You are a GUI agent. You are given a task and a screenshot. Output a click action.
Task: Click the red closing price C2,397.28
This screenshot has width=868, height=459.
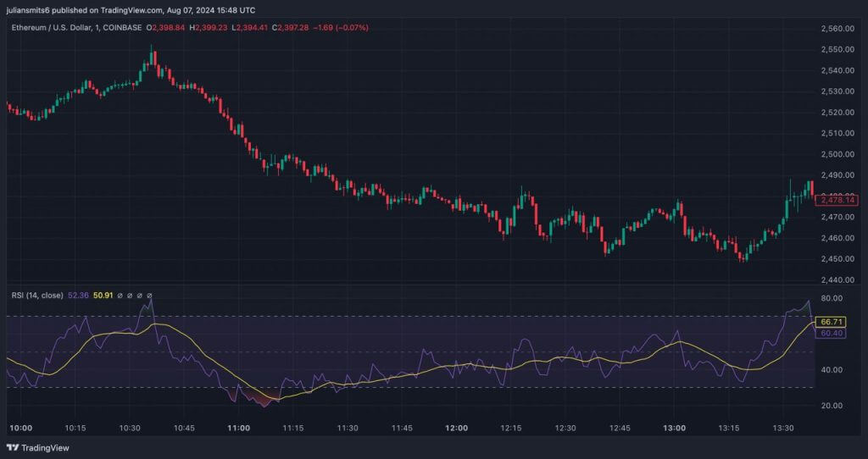(298, 27)
